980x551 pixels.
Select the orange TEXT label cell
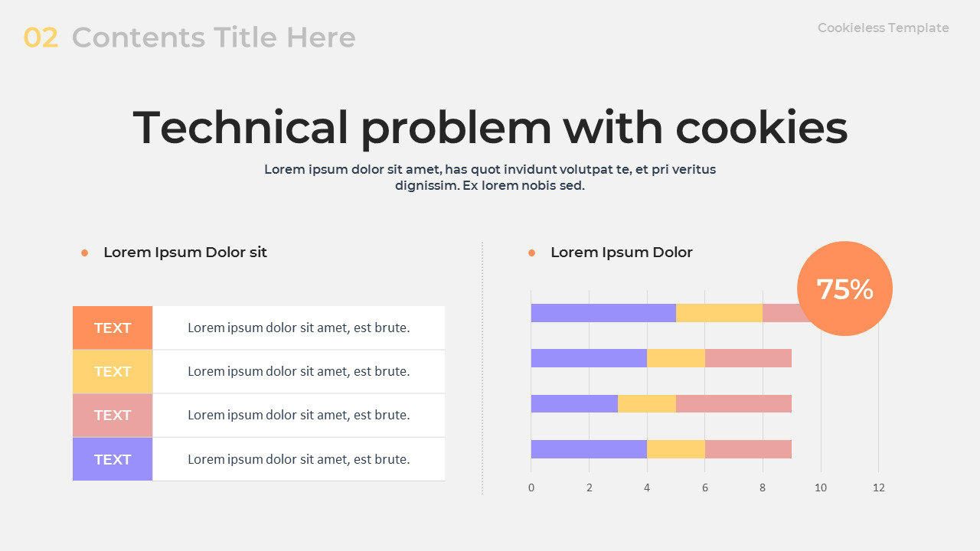113,328
